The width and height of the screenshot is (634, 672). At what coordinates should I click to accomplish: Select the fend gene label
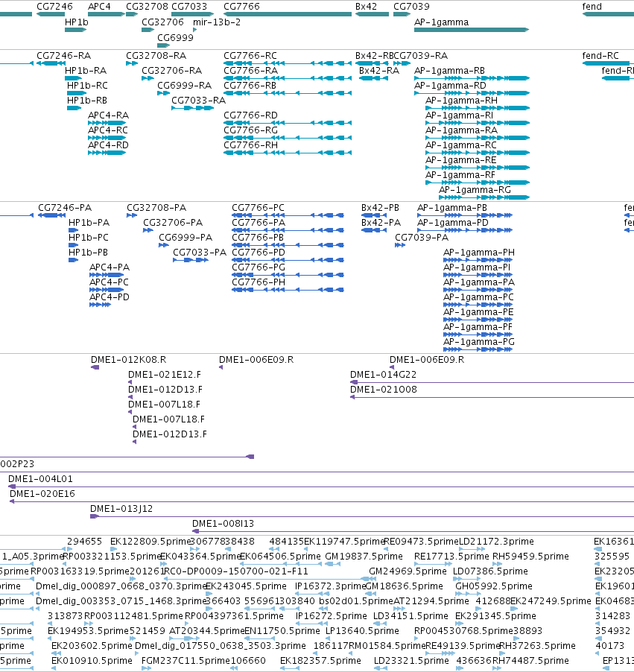(592, 7)
